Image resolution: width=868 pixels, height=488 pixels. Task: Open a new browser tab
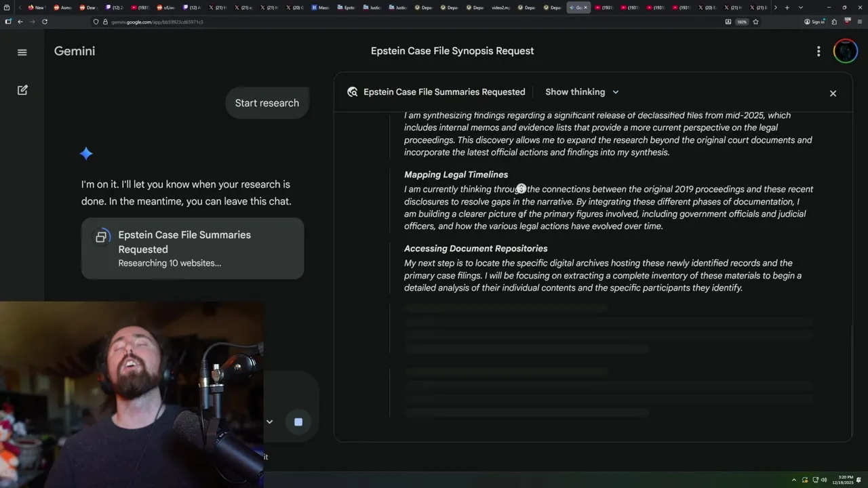(787, 7)
